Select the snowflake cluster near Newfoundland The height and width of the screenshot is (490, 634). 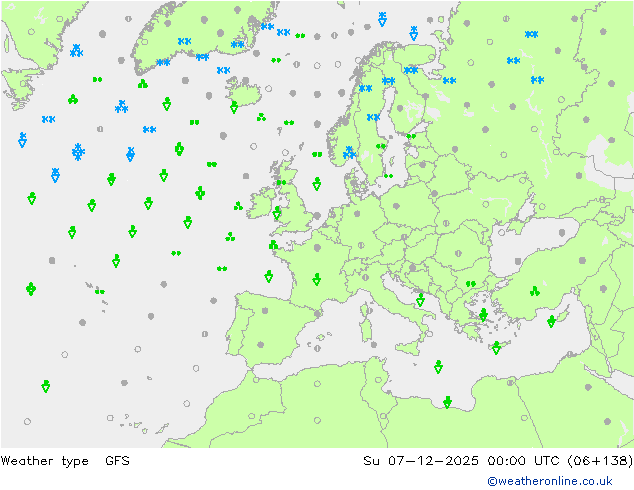(76, 51)
